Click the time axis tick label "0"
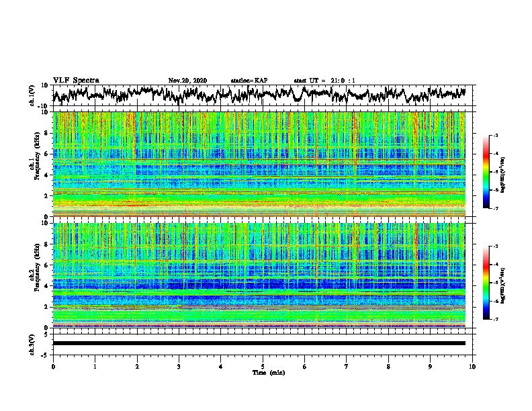The image size is (532, 411). point(53,367)
